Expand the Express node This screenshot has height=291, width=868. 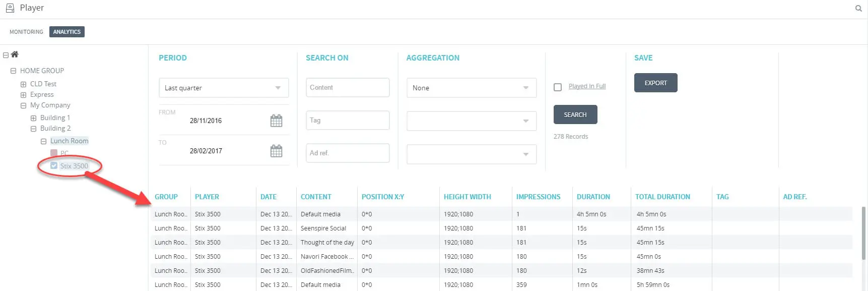(23, 95)
